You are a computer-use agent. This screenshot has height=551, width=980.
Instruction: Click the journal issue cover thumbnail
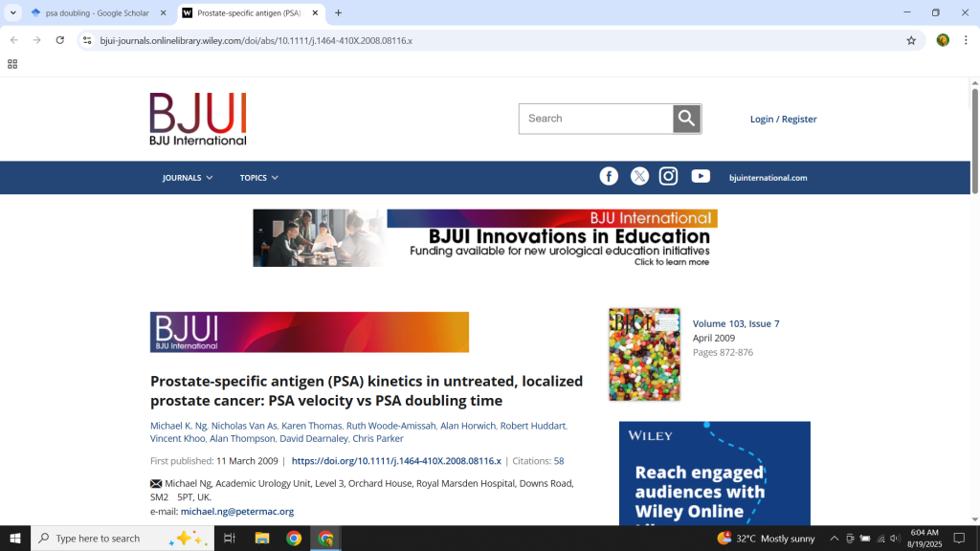point(644,354)
